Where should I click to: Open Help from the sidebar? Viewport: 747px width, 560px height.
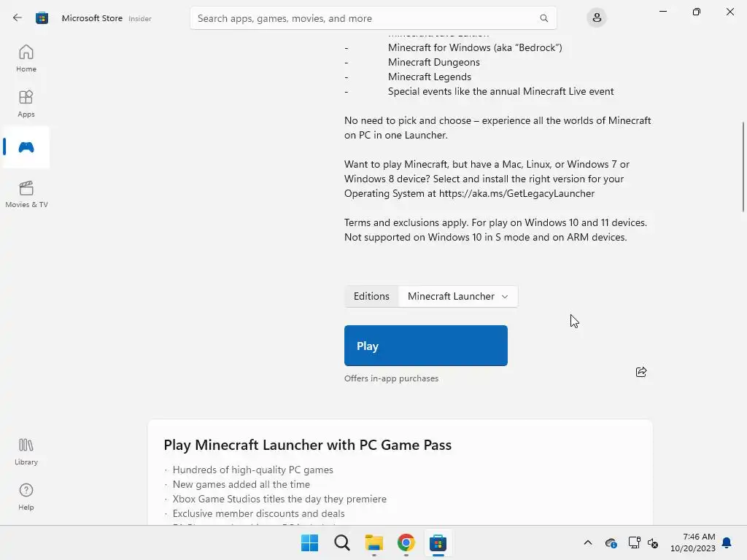26,497
